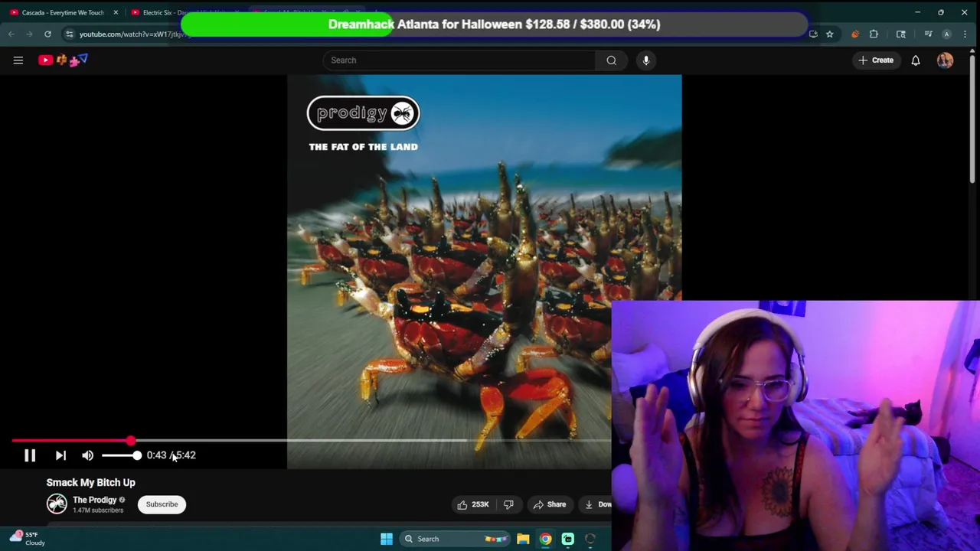Pause the video playback
The image size is (980, 551).
click(x=30, y=455)
